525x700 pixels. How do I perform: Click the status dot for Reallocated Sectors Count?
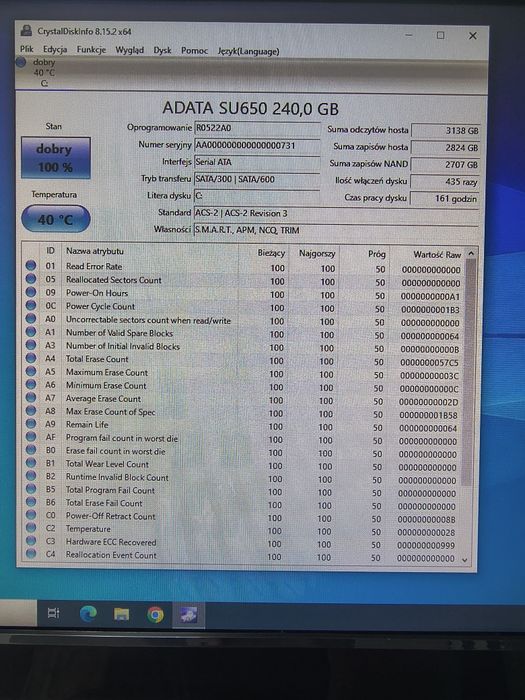coord(31,279)
